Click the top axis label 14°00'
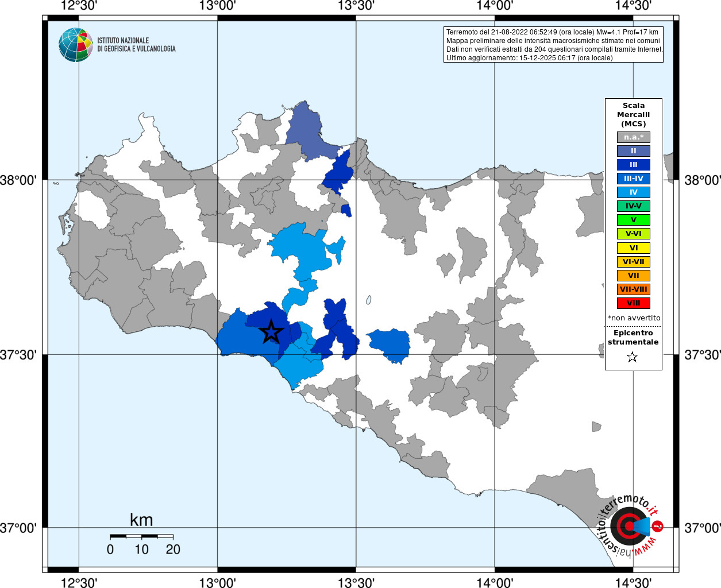Screen dimensions: 721x588 pyautogui.click(x=495, y=6)
